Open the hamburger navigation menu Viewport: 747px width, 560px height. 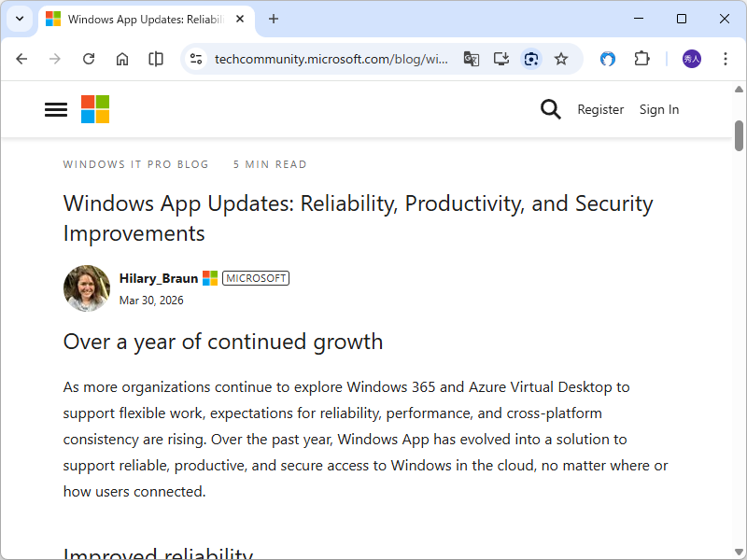tap(55, 109)
